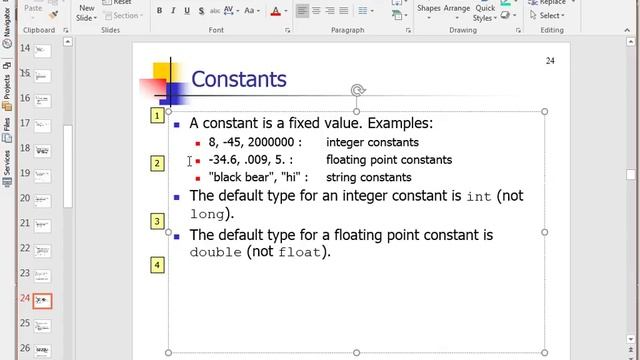This screenshot has height=360, width=640.
Task: Click the slide number 24 on slide
Action: 550,61
